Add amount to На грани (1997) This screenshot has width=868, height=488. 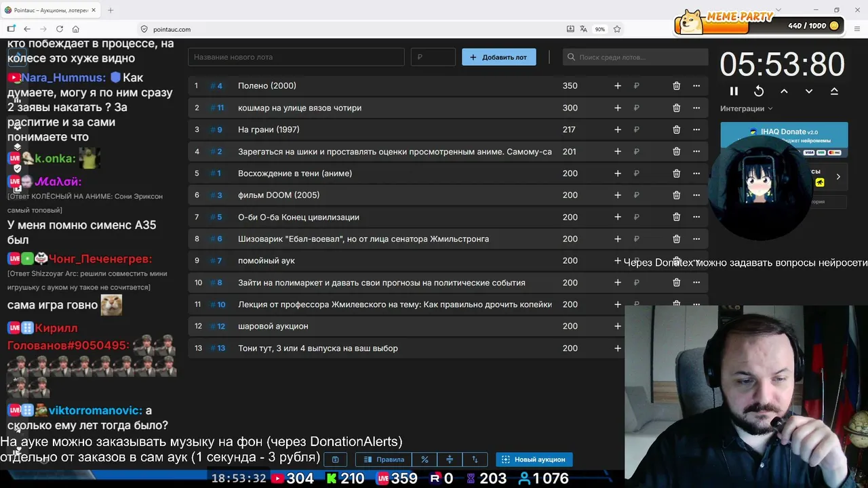click(x=618, y=129)
